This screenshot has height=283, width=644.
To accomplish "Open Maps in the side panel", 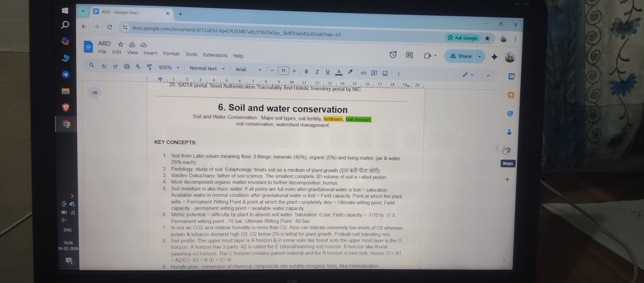I will (x=508, y=150).
